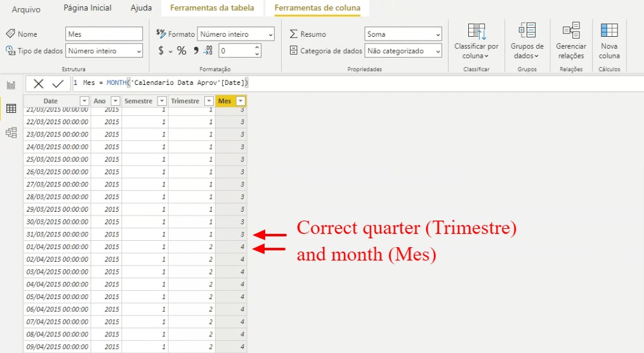Select the Mes column header

tap(224, 101)
